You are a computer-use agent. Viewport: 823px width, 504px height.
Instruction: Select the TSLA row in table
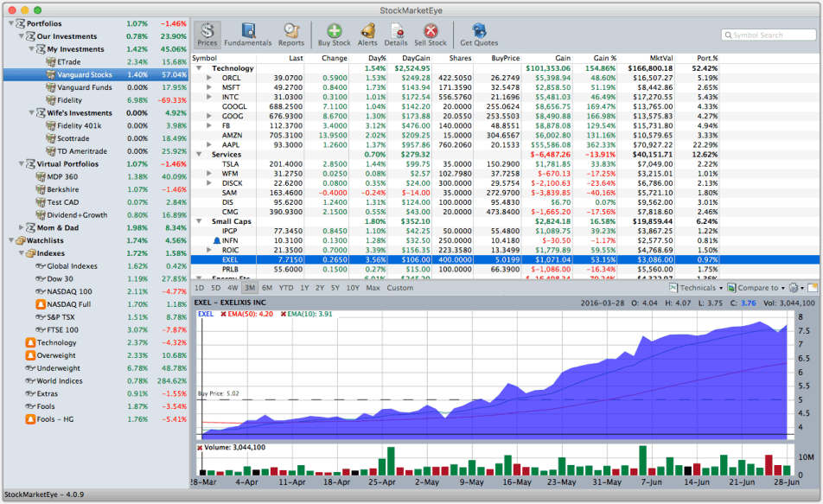tap(505, 164)
